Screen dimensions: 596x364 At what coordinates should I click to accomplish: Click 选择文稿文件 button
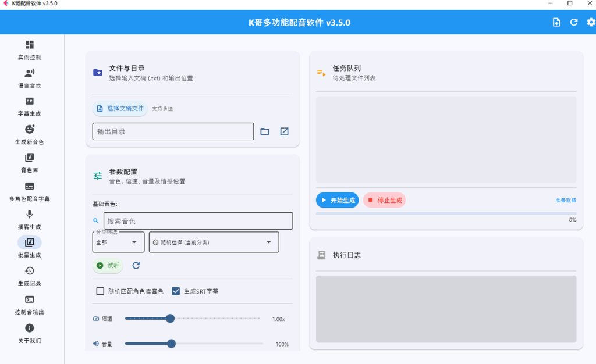[x=120, y=109]
